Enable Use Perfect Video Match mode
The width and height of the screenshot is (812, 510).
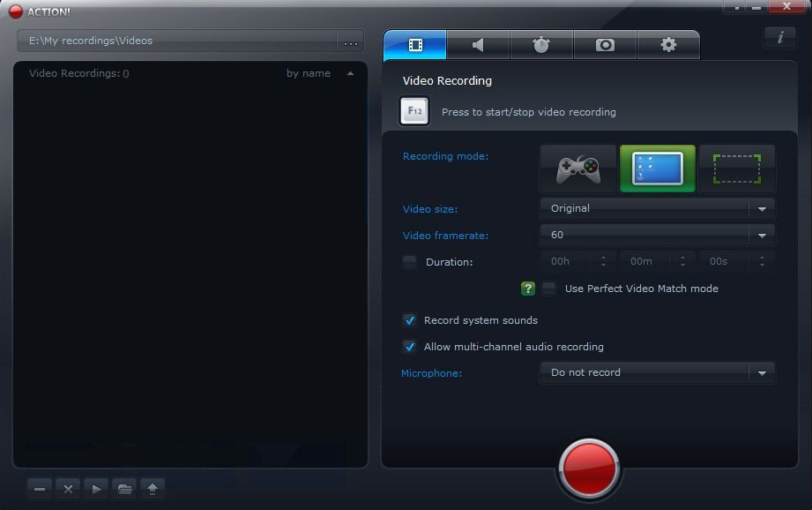click(x=549, y=289)
